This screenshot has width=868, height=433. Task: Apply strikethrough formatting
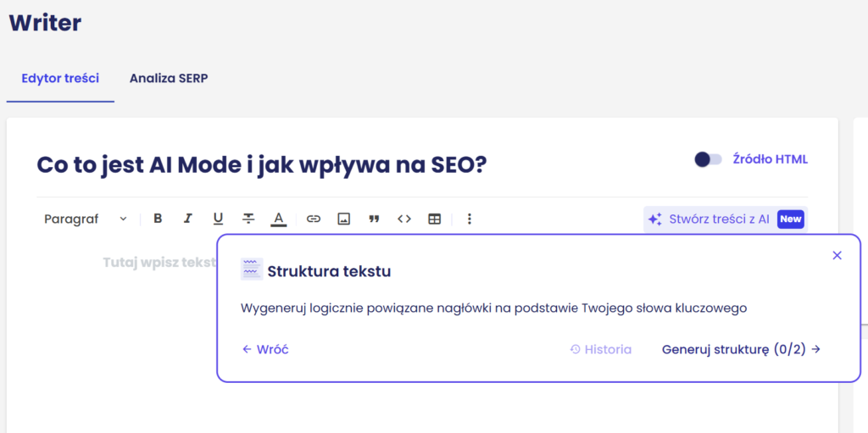pos(248,219)
